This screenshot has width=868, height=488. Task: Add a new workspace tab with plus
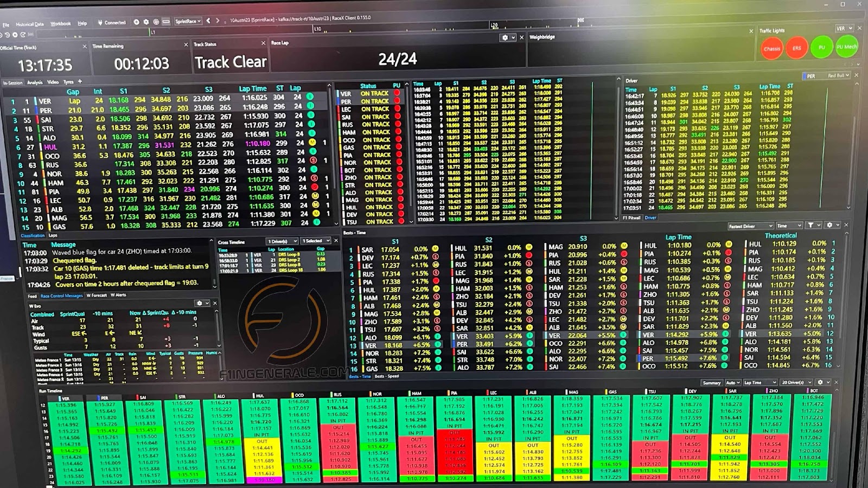click(x=80, y=81)
